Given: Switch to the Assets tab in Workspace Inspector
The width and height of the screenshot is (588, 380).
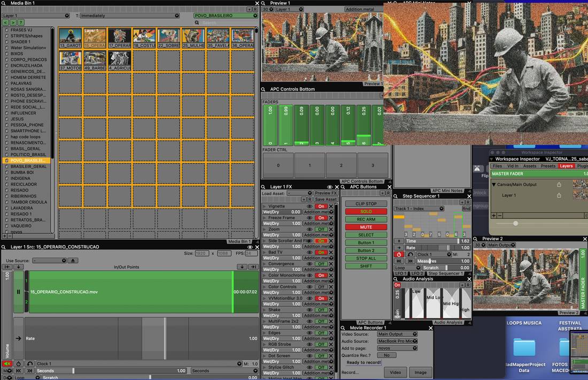Looking at the screenshot, I should tap(530, 166).
